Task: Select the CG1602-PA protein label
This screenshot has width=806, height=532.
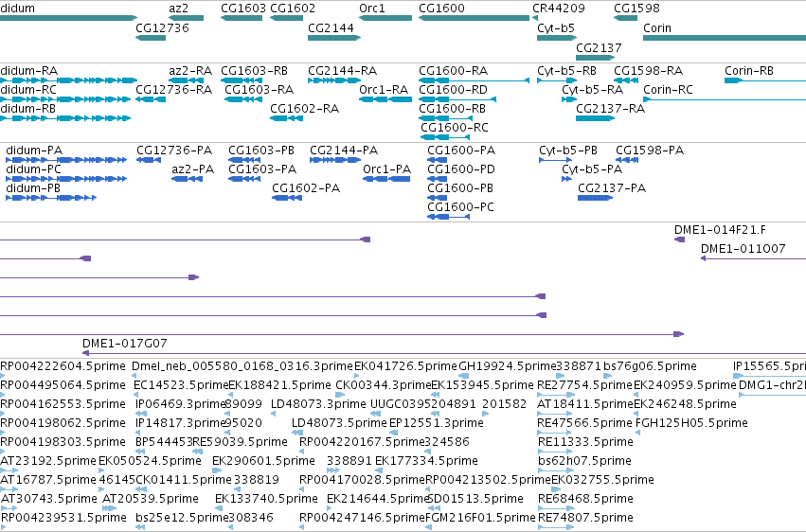Action: [x=306, y=188]
